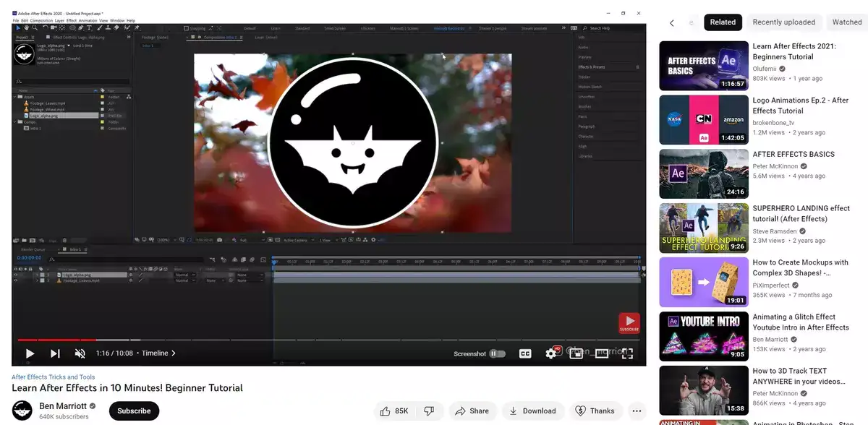Select the Brush tool
This screenshot has height=425, width=868.
point(101,28)
